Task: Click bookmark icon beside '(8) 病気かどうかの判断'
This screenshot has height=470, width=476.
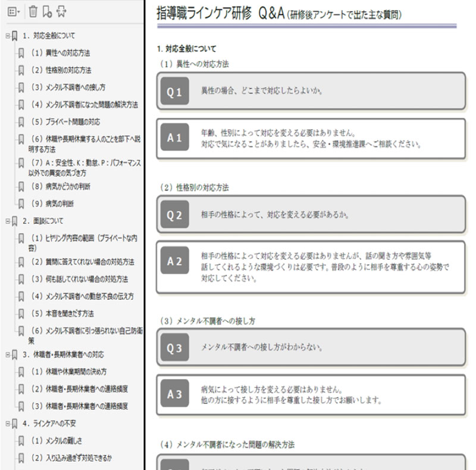Action: click(x=22, y=187)
